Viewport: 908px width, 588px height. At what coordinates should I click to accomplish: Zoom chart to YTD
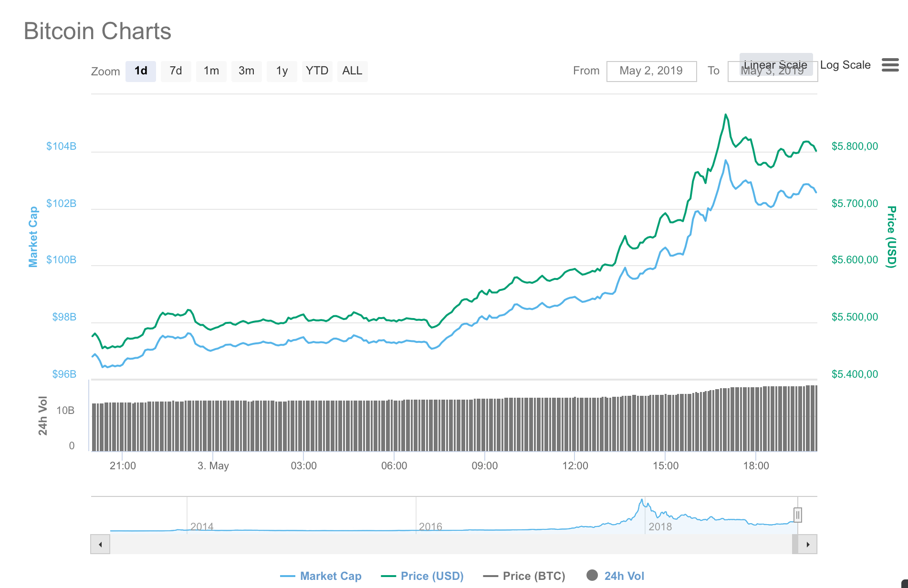pos(317,71)
